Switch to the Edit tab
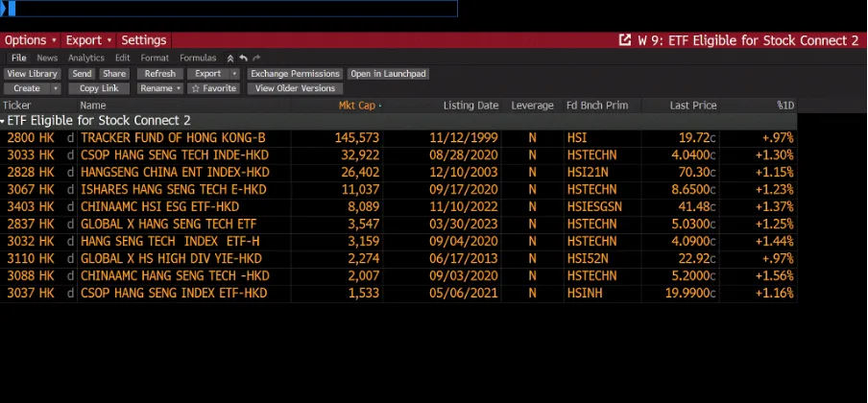This screenshot has height=403, width=868. coord(122,59)
